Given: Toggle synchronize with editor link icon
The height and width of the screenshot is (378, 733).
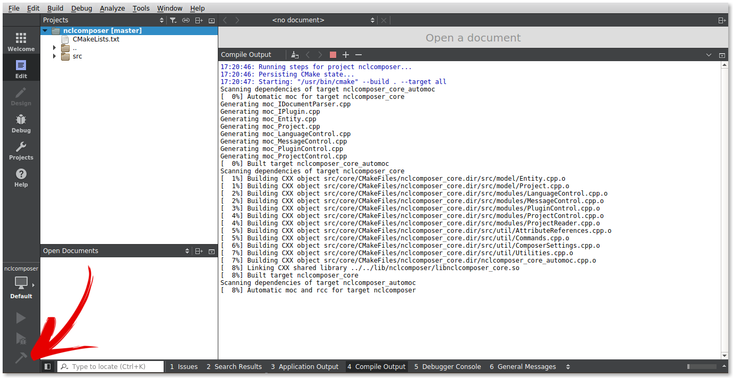Looking at the screenshot, I should click(186, 20).
